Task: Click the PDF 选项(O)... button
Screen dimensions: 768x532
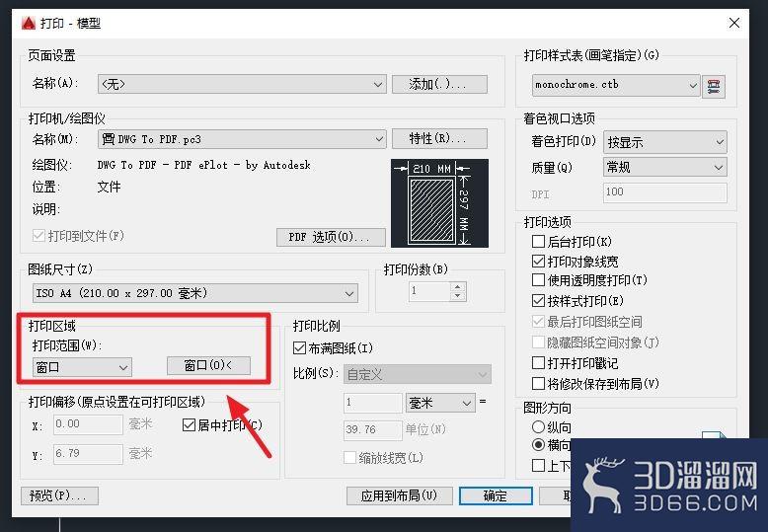Action: point(331,237)
